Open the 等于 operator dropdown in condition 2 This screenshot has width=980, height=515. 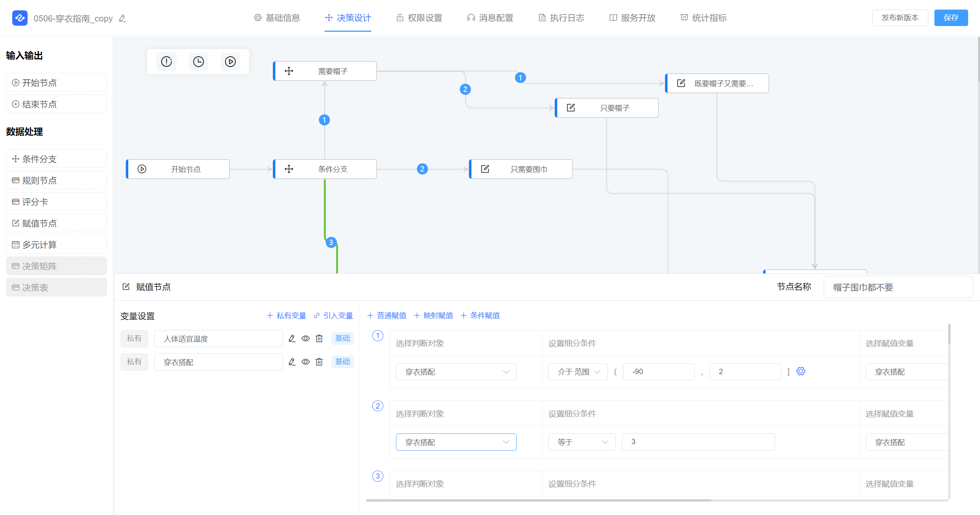click(x=582, y=442)
